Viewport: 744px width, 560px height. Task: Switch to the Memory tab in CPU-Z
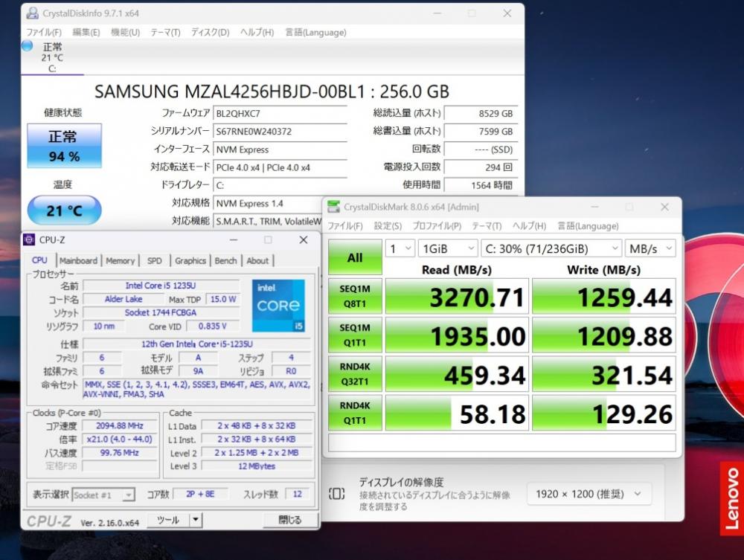(120, 260)
